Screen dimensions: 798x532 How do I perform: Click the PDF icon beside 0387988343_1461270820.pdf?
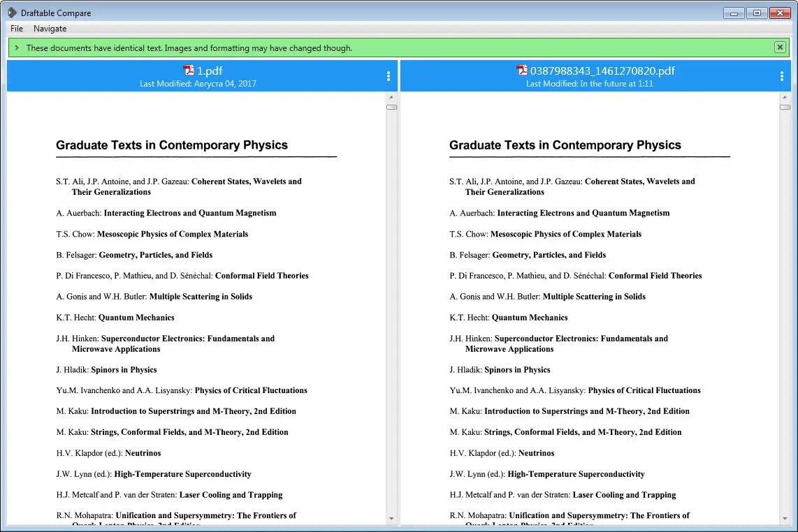point(522,71)
